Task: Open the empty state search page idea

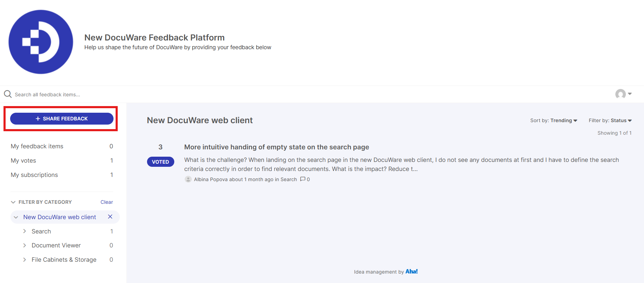Action: [277, 147]
